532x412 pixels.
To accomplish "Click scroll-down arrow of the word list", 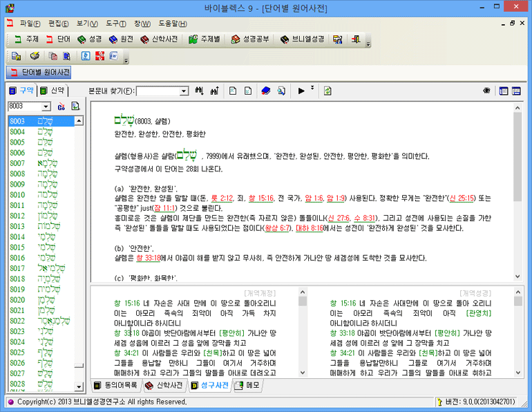I will click(x=79, y=386).
